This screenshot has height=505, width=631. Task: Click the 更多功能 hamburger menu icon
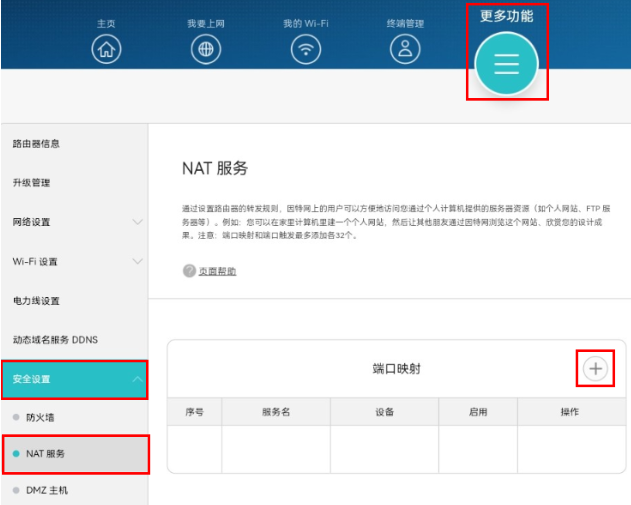[x=506, y=64]
